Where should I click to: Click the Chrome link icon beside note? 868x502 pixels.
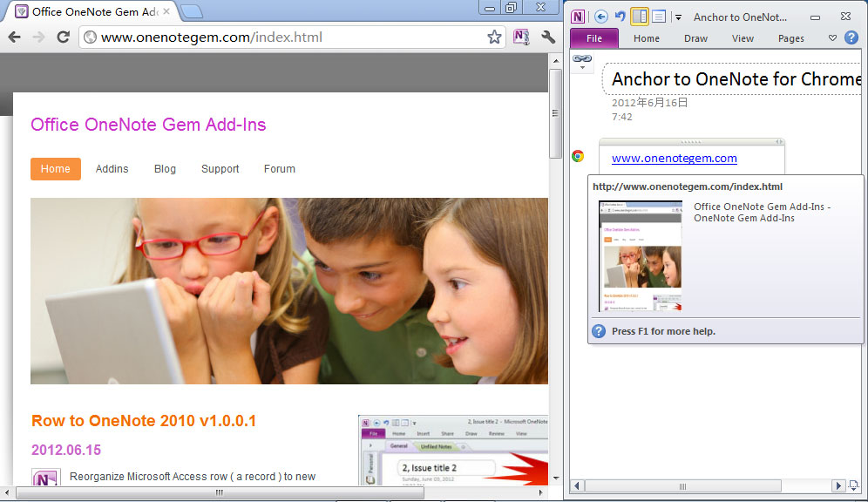pyautogui.click(x=578, y=156)
